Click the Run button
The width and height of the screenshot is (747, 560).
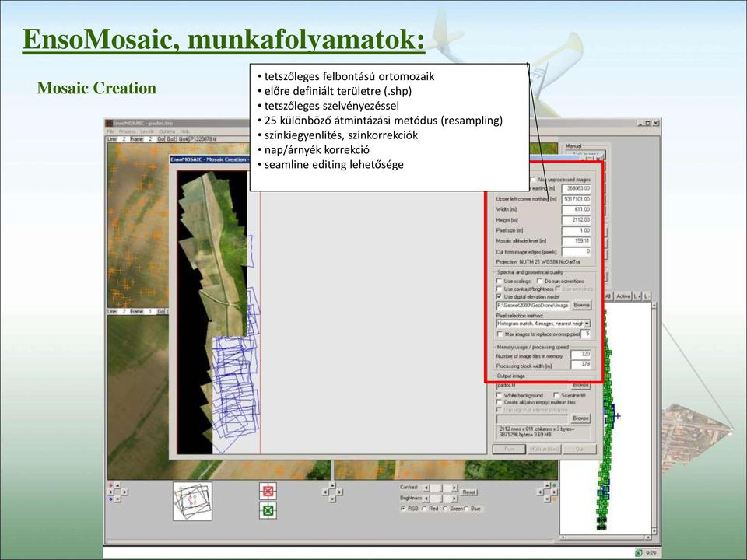[x=509, y=449]
